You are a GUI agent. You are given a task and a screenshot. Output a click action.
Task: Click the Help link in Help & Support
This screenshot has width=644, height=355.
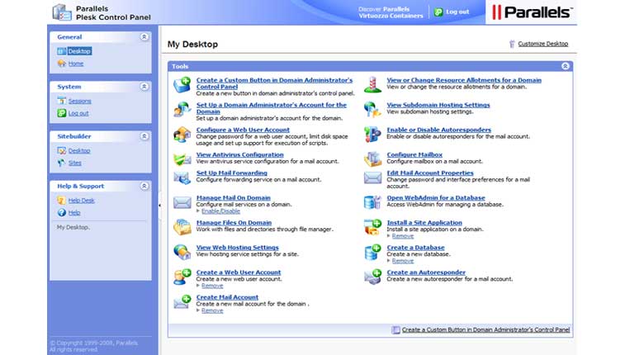click(74, 212)
